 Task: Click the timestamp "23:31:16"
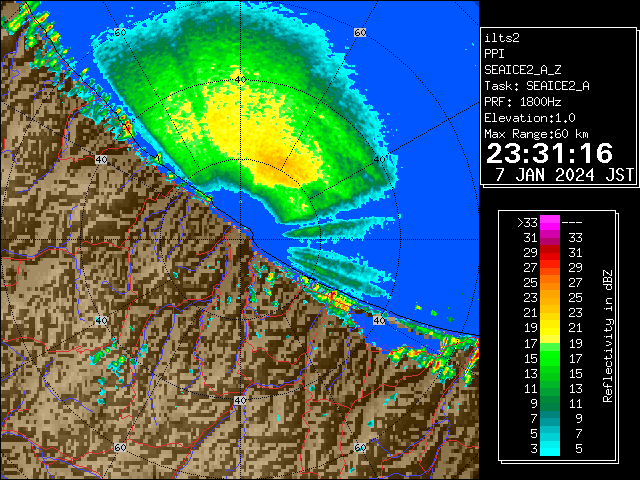549,153
